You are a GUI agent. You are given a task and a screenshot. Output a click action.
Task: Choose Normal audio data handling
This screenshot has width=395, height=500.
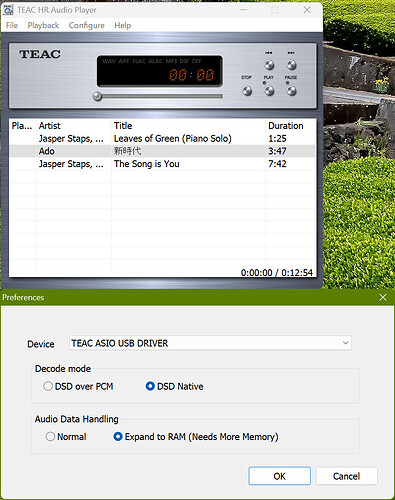tap(66, 437)
